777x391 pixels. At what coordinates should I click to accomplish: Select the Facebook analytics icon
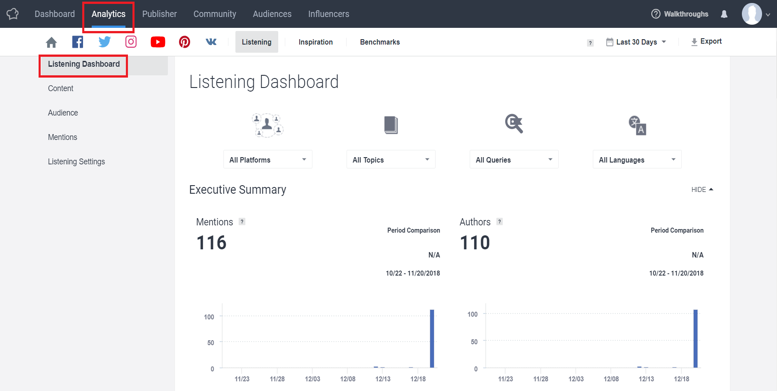click(78, 42)
